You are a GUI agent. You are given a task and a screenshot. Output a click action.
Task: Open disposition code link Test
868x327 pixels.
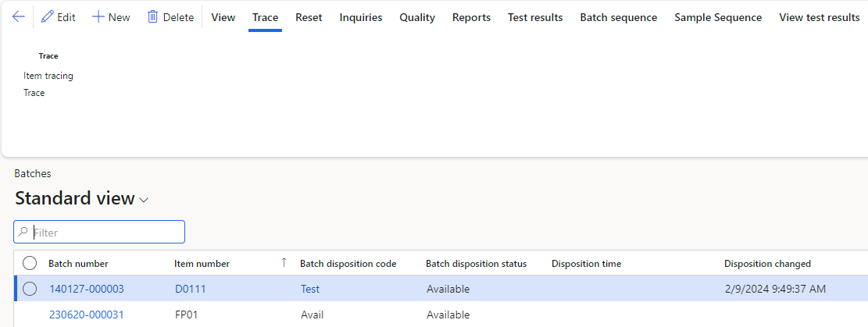[x=310, y=289]
